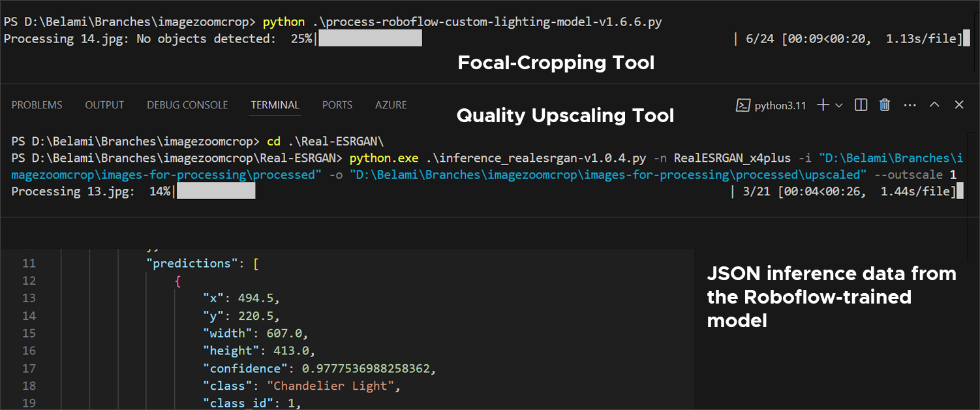Screen dimensions: 980x410
Task: Open the OUTPUT tab
Action: [x=104, y=105]
